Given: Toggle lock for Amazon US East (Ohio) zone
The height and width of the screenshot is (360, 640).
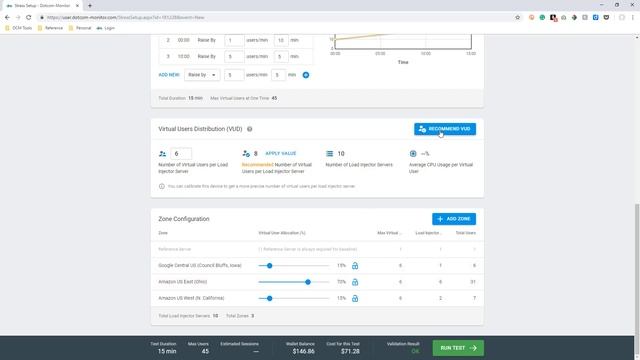Looking at the screenshot, I should [x=355, y=282].
